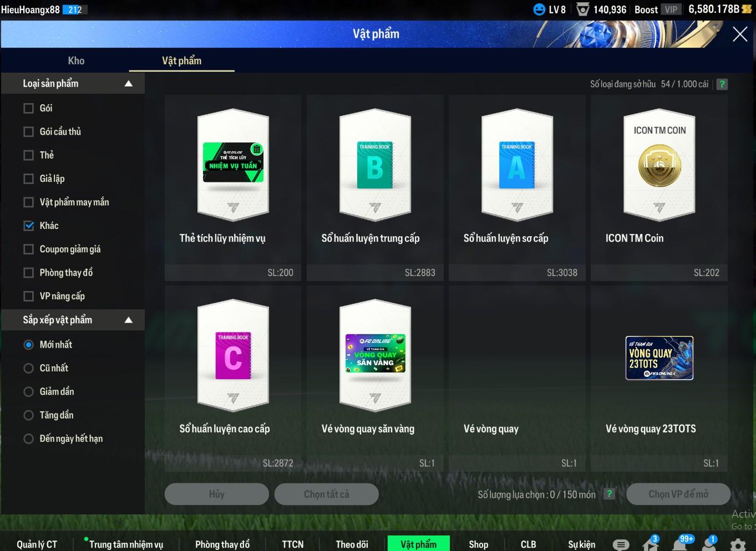Open Trung tâm nhiệm vụ in bottom menu

[x=126, y=544]
